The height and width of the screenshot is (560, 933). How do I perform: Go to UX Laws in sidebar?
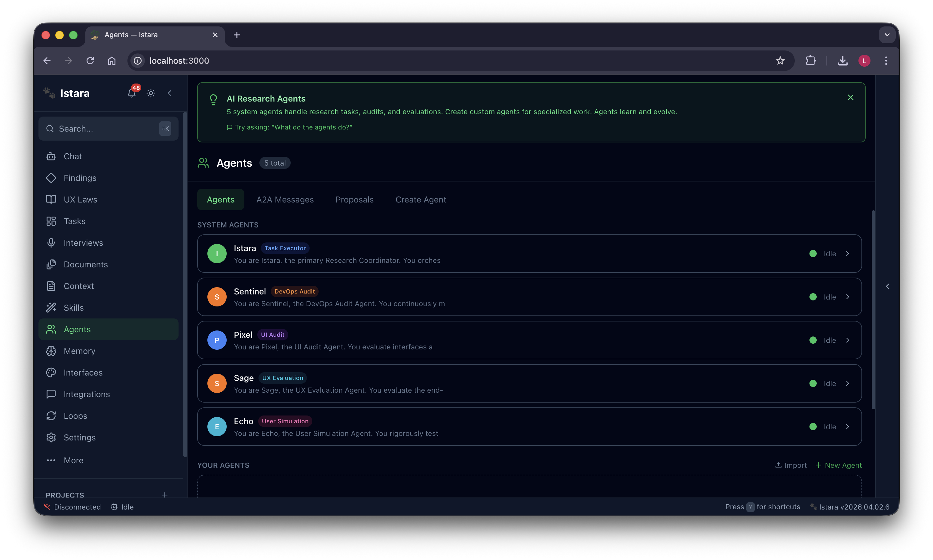pos(80,199)
